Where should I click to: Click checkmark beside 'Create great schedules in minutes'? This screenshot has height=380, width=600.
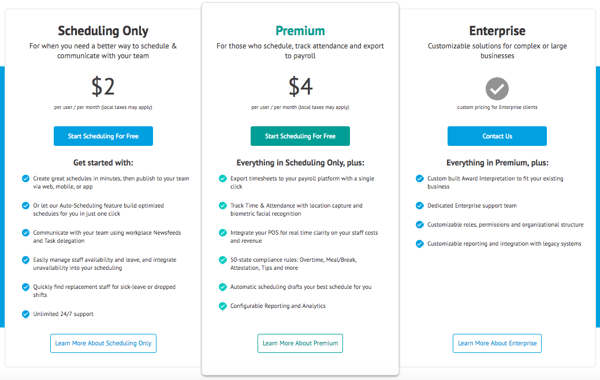coord(26,178)
